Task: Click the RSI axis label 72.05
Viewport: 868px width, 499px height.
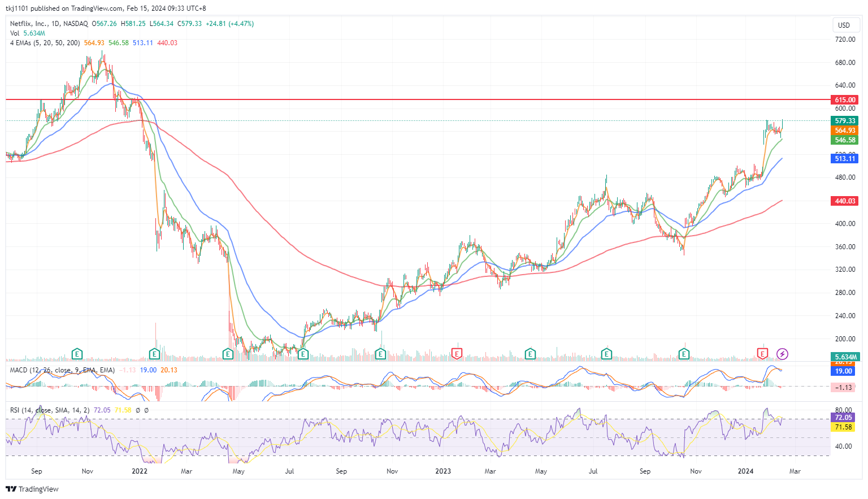Action: (844, 418)
